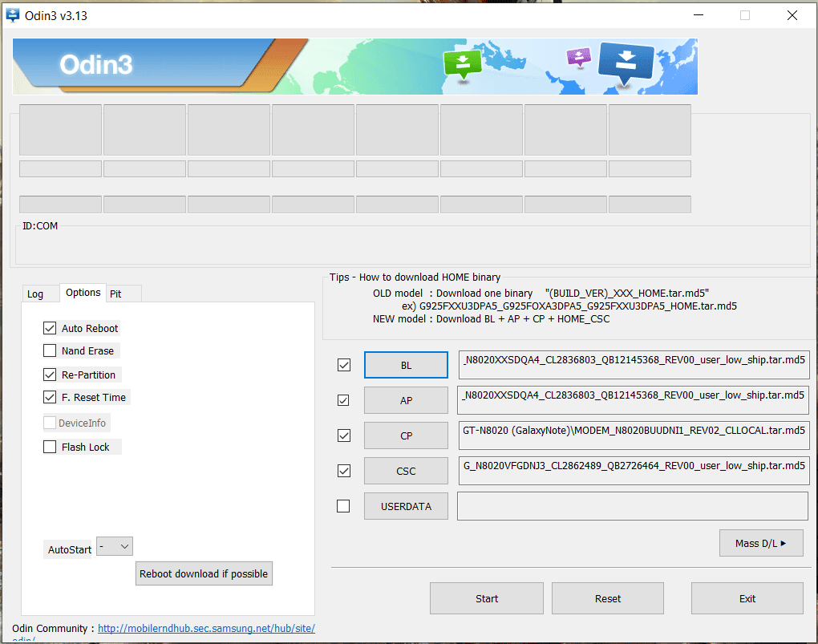Uncheck the CSC file checkbox
The image size is (818, 644).
click(344, 471)
